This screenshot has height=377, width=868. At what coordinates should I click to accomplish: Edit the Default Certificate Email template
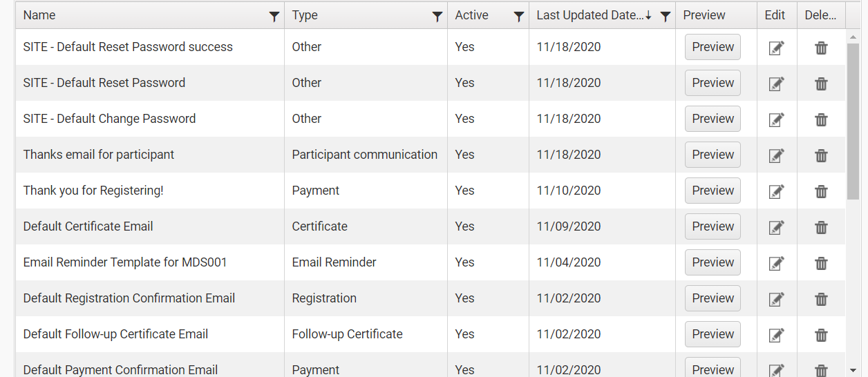tap(777, 227)
